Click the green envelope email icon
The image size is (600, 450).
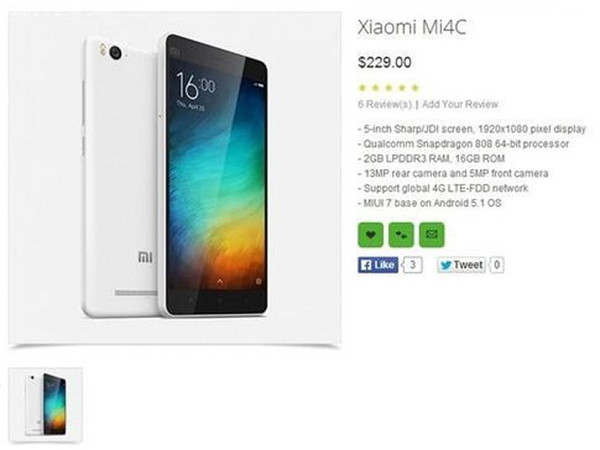[432, 235]
